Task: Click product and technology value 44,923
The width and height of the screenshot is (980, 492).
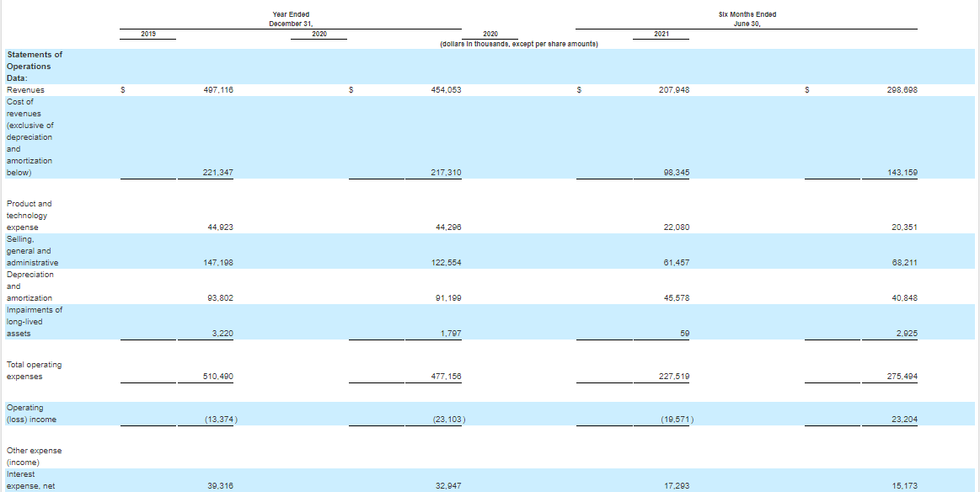Action: [220, 227]
